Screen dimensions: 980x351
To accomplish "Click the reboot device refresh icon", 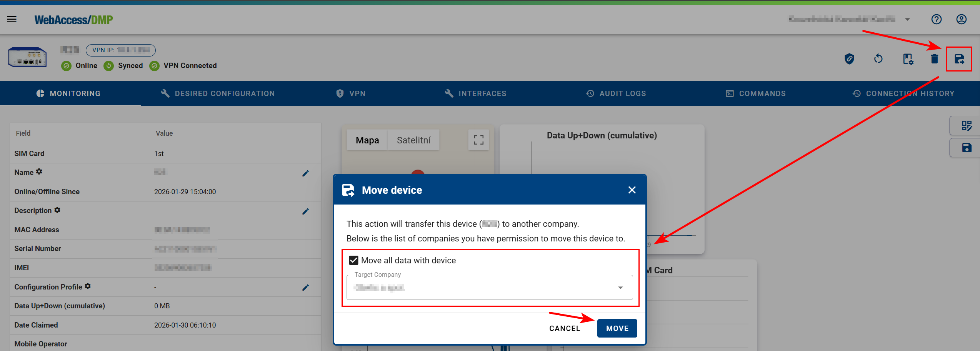I will coord(878,59).
